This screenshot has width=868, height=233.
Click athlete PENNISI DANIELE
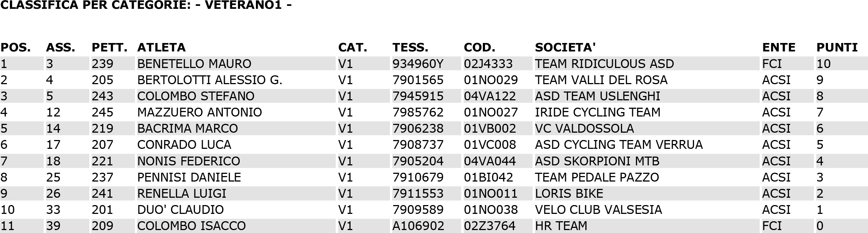pos(189,177)
